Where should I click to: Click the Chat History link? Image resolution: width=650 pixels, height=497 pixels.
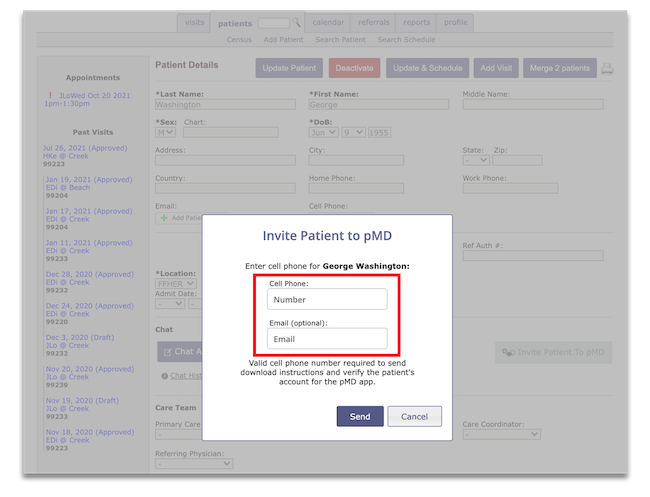coord(186,376)
